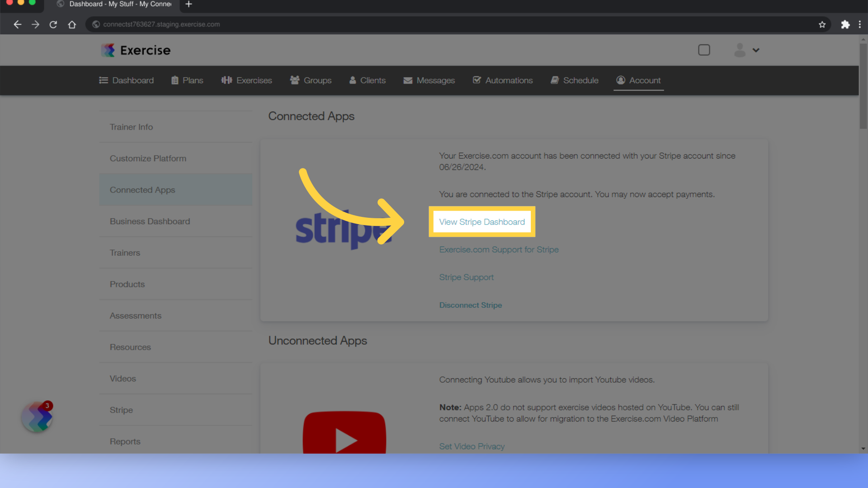Screen dimensions: 868x488
Task: Open the browser three-dot menu
Action: tap(859, 24)
